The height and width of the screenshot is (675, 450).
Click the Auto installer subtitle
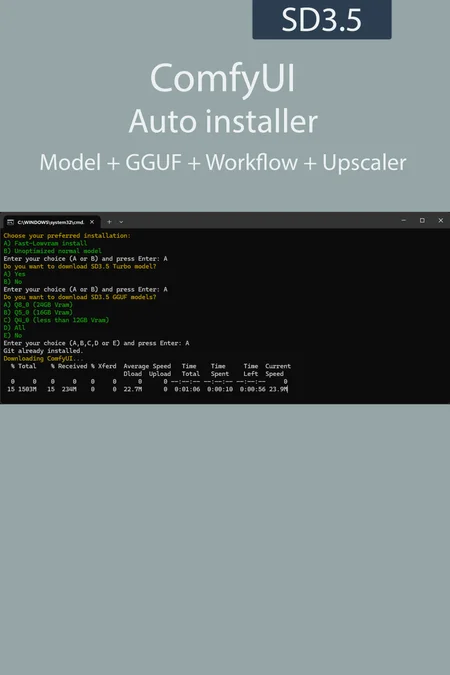[223, 121]
